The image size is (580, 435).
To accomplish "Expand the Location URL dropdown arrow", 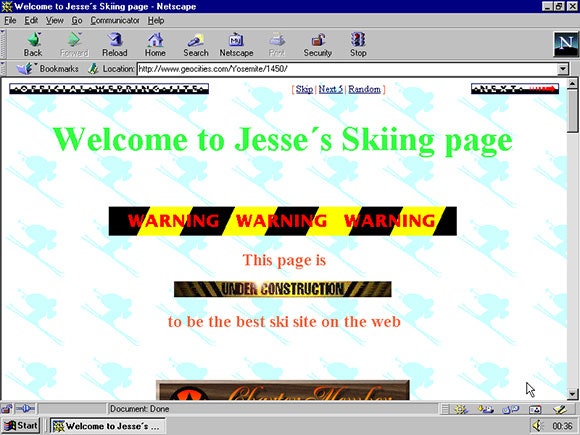I will [563, 69].
